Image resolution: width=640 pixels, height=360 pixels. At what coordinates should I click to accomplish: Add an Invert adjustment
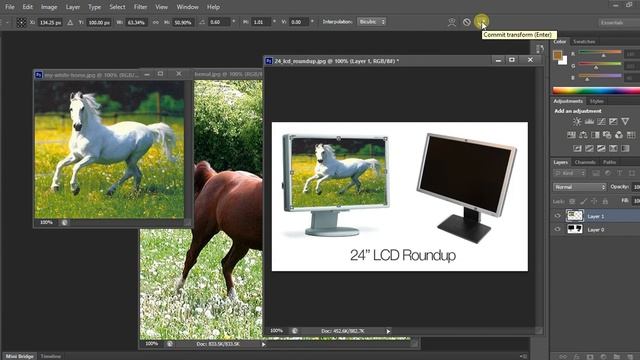click(577, 148)
